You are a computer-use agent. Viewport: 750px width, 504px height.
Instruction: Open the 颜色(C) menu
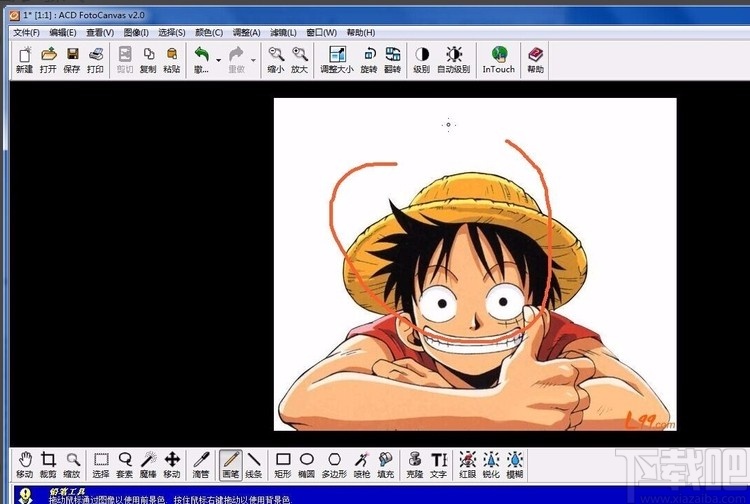209,33
